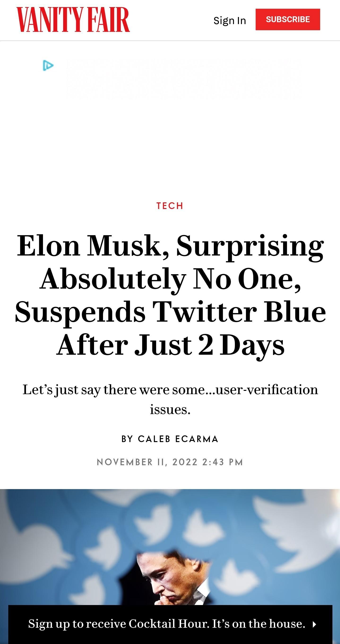Click the word "issues." in the subheading
The width and height of the screenshot is (340, 644).
coord(170,410)
